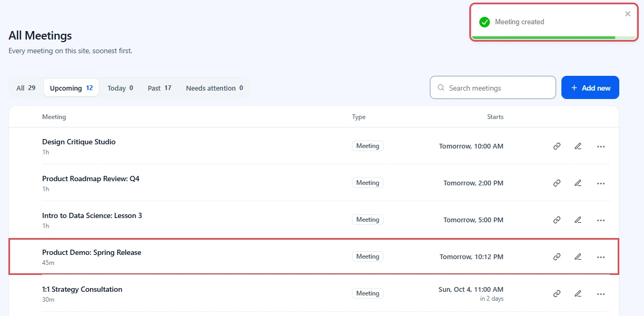Image resolution: width=644 pixels, height=316 pixels.
Task: Edit Product Roadmap Review: Q4 meeting
Action: 578,183
